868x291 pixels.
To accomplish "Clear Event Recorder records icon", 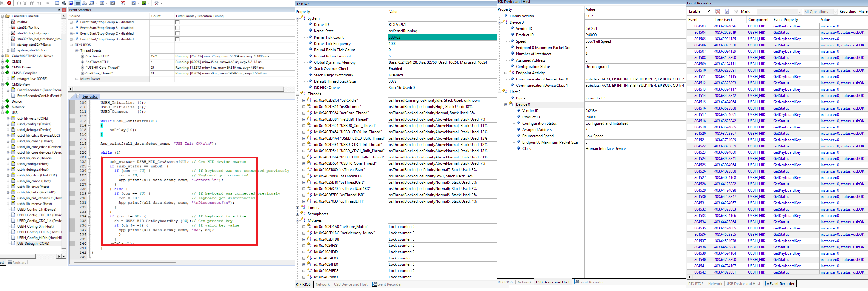I will pos(718,11).
